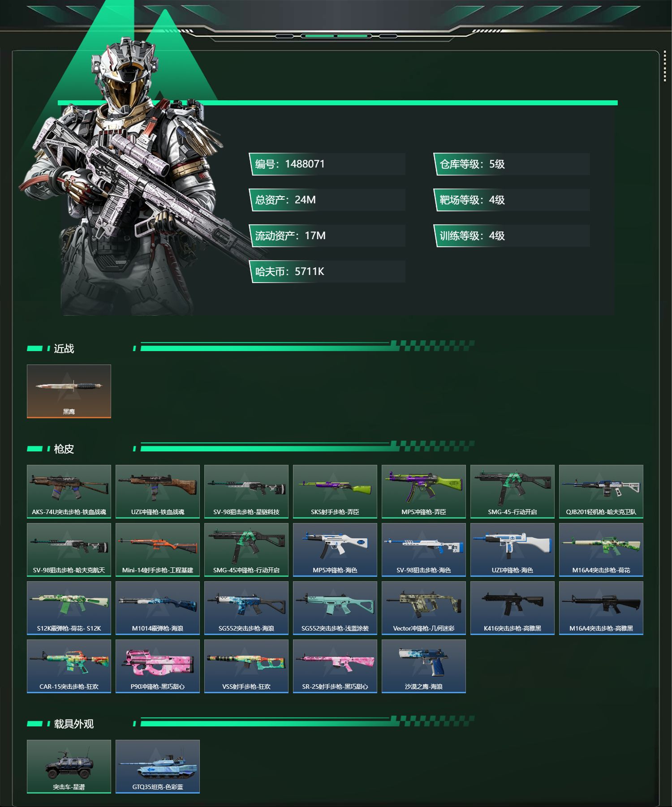Choose the UZI冲锋枪-铁血战魂 skin card

(158, 492)
